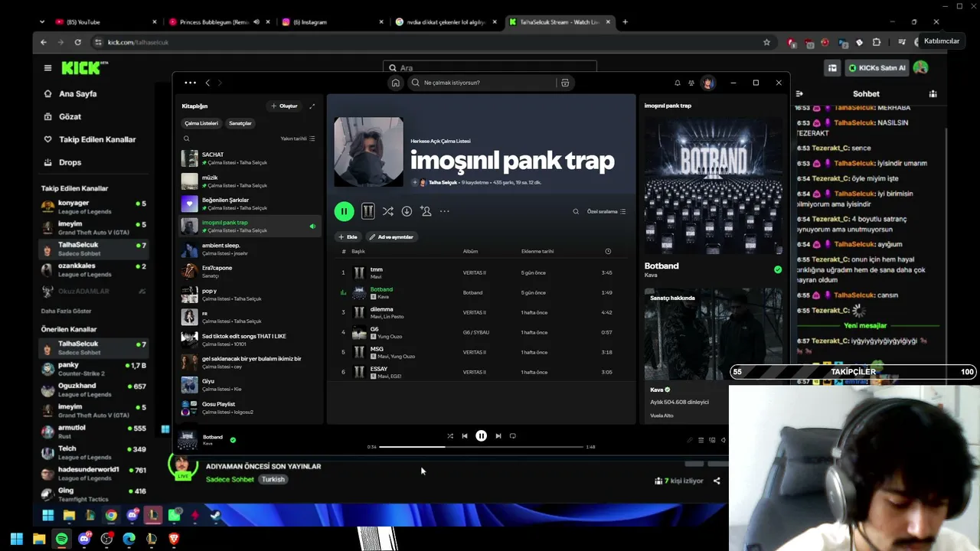The image size is (980, 551).
Task: Open Takip Edilen Kanallar in Kick
Action: (90, 139)
